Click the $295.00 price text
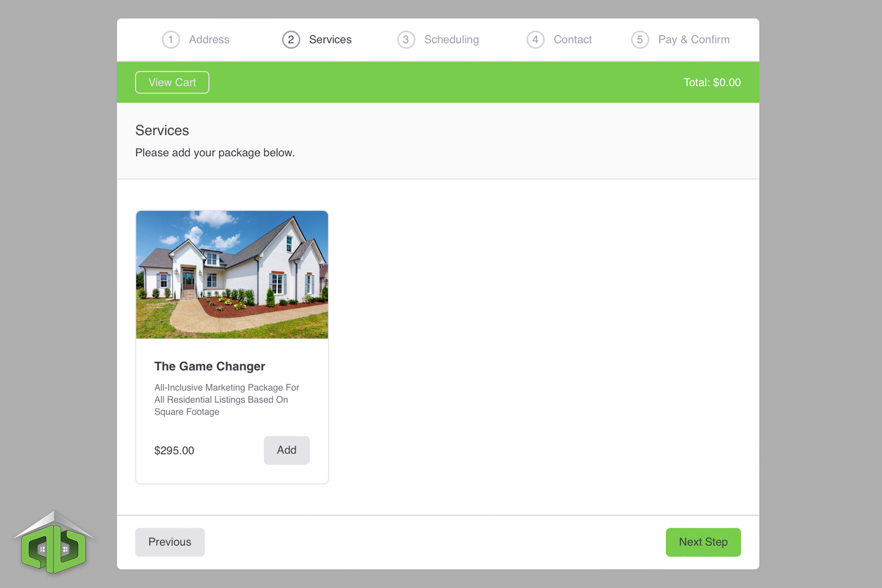 (x=174, y=451)
